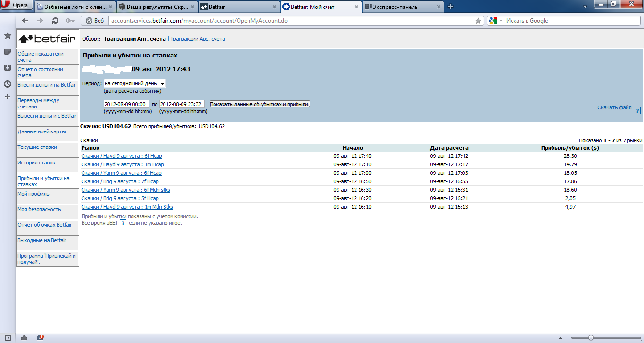The width and height of the screenshot is (644, 343).
Task: Open 'Общие показатели счета' in side menu
Action: click(47, 57)
